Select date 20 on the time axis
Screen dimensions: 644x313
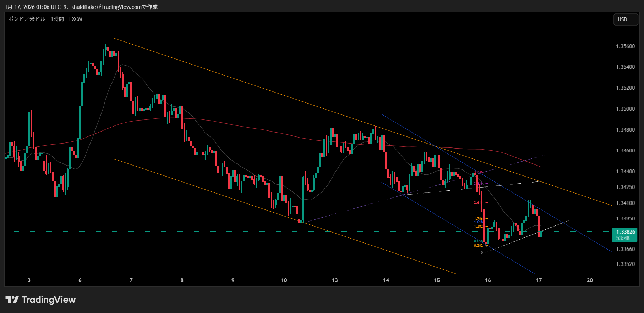590,280
